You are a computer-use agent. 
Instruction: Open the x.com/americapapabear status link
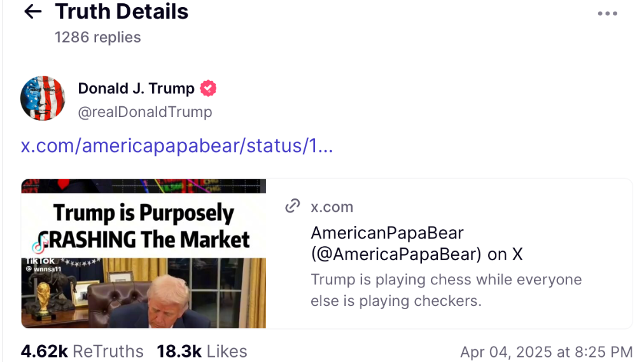[x=177, y=146]
